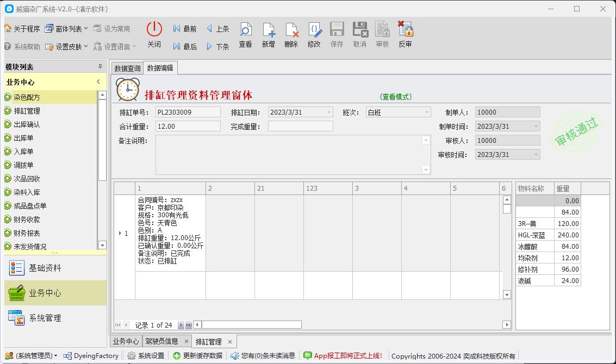
Task: Click the 新增 new record icon
Action: point(268,34)
